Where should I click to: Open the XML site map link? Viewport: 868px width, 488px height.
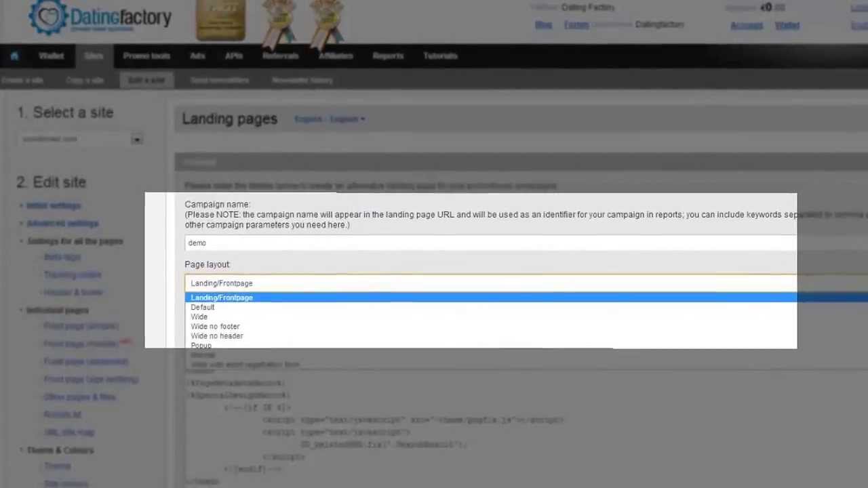[x=68, y=432]
